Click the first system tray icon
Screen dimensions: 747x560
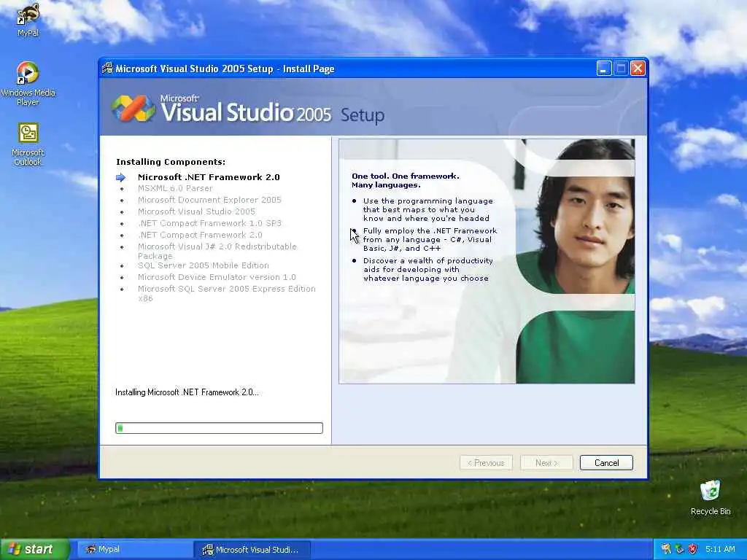(x=667, y=549)
